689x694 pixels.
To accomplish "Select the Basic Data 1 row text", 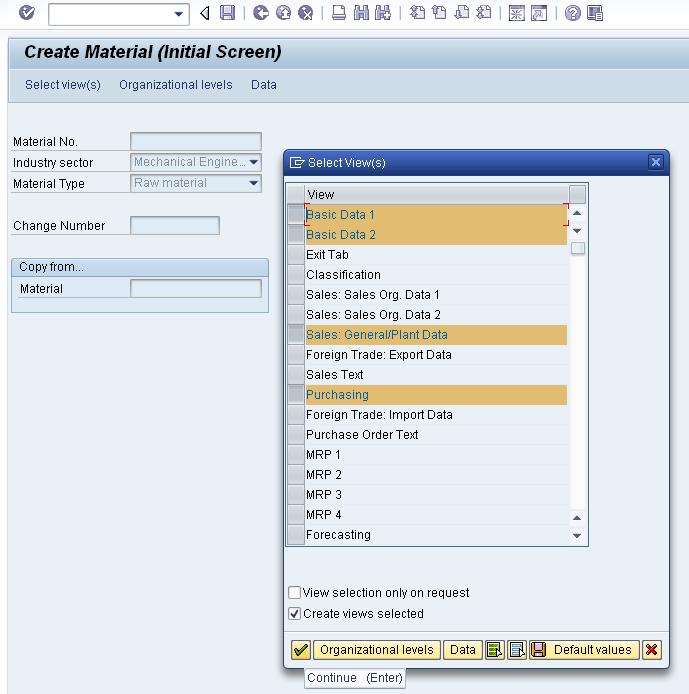I will pyautogui.click(x=340, y=215).
